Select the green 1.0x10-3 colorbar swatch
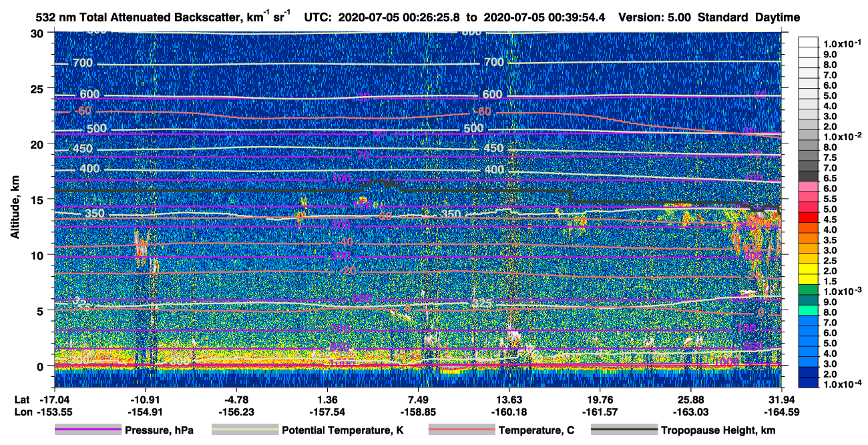Image resolution: width=868 pixels, height=445 pixels. pyautogui.click(x=810, y=291)
